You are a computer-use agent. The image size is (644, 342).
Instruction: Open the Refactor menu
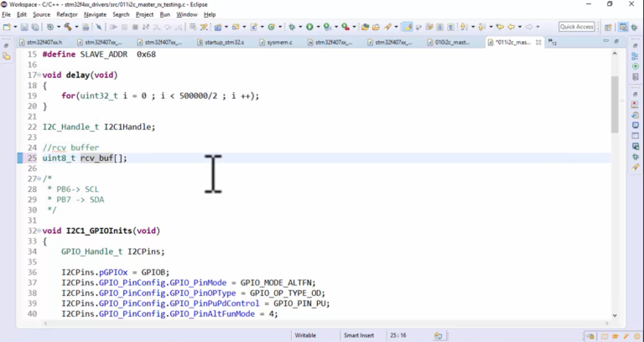click(x=67, y=14)
